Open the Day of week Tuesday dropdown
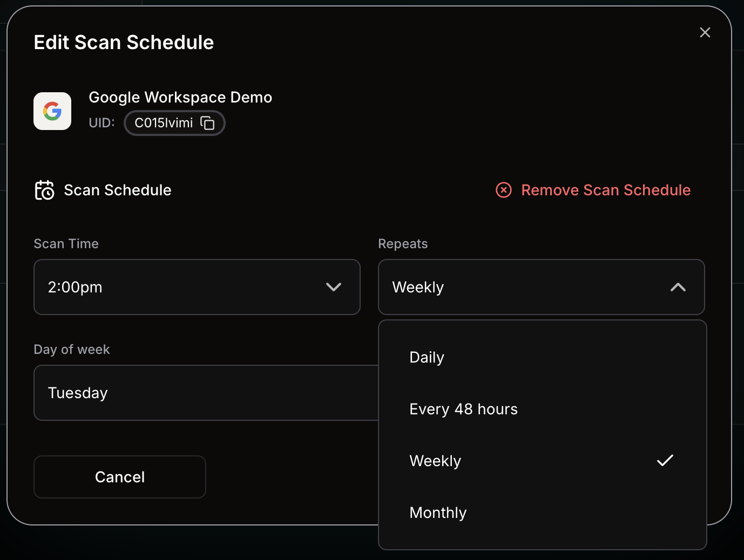The image size is (744, 560). click(206, 393)
